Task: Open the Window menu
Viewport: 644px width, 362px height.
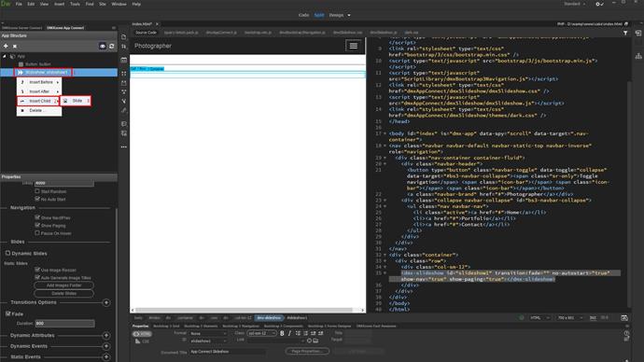Action: pyautogui.click(x=119, y=4)
